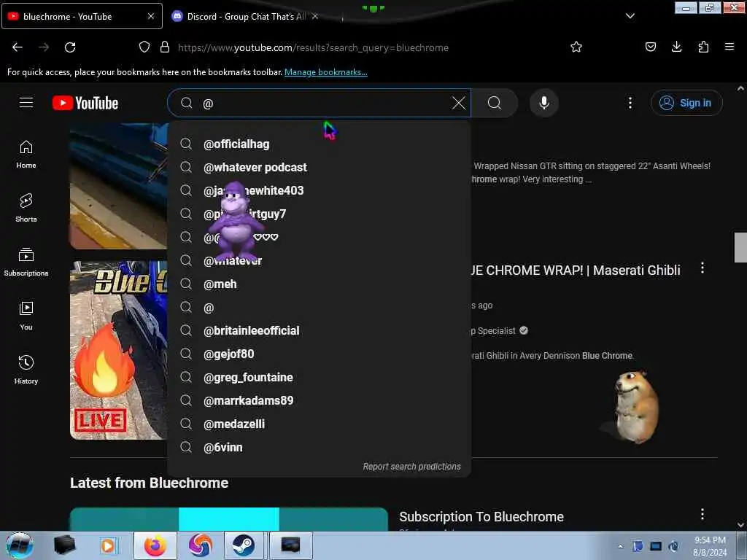Open options for Subscription To Bluechrome video
Image resolution: width=747 pixels, height=560 pixels.
[703, 514]
